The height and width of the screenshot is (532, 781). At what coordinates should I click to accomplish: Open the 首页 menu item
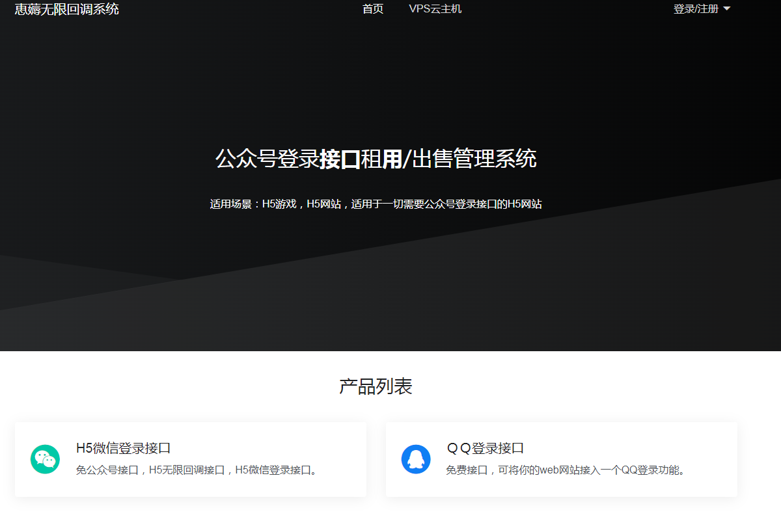pos(372,8)
